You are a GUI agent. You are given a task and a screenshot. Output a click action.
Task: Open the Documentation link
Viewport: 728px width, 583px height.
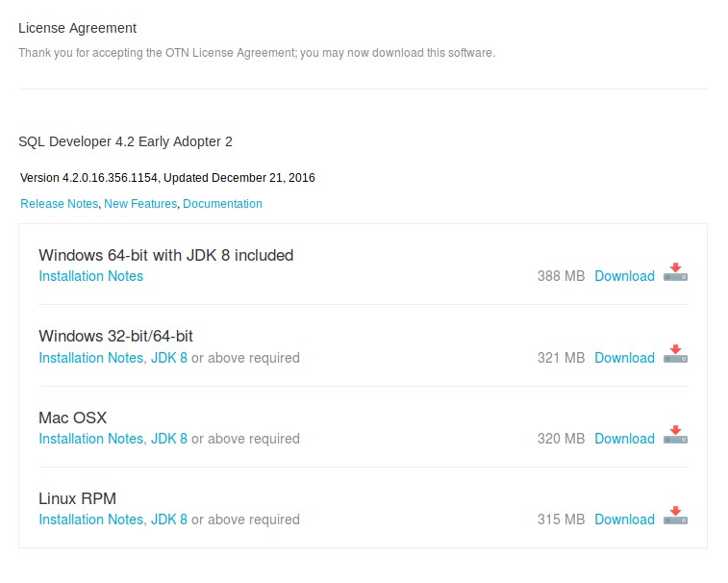pyautogui.click(x=222, y=204)
